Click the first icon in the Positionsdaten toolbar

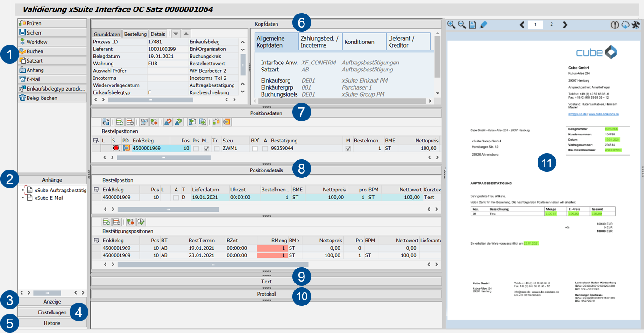click(x=106, y=122)
